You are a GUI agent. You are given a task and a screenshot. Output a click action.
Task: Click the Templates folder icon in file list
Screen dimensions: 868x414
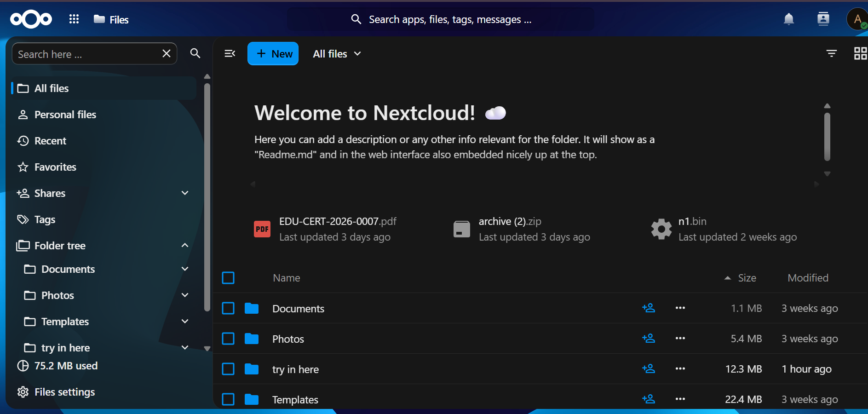coord(252,399)
